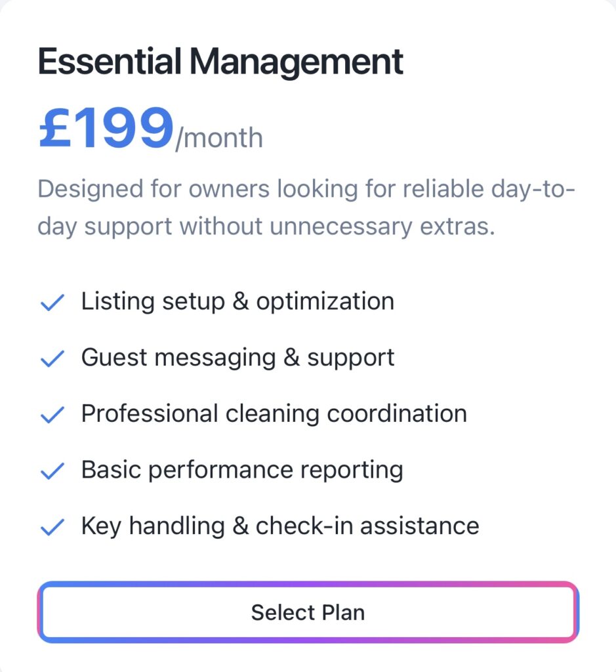
Task: Click the word Management in the heading
Action: point(297,62)
